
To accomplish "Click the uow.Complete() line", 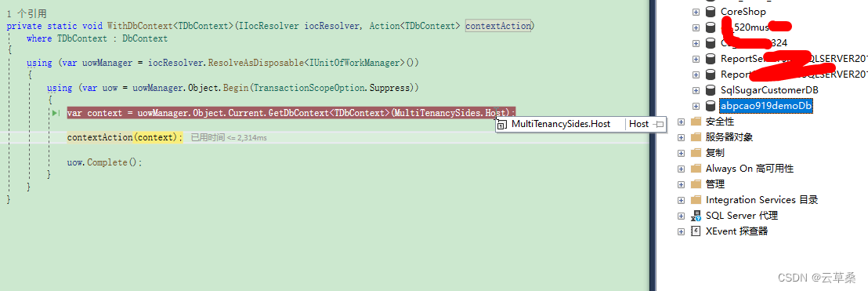I will pyautogui.click(x=105, y=163).
